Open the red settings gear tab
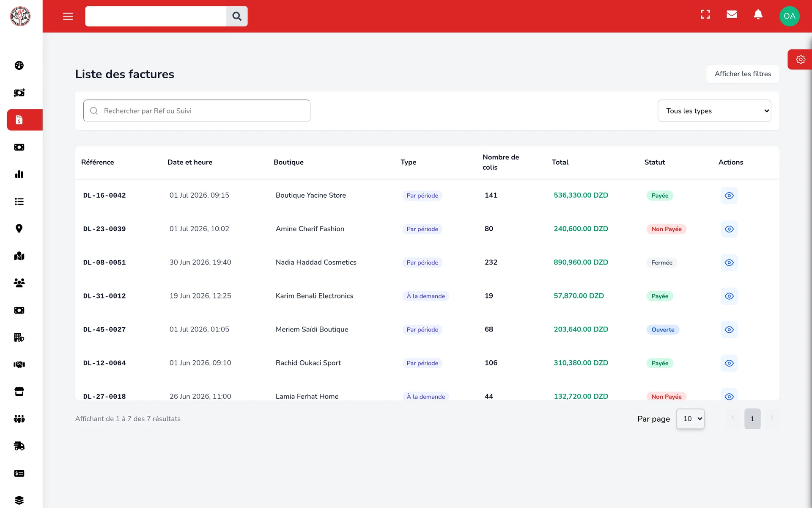Image resolution: width=812 pixels, height=508 pixels. click(x=800, y=59)
